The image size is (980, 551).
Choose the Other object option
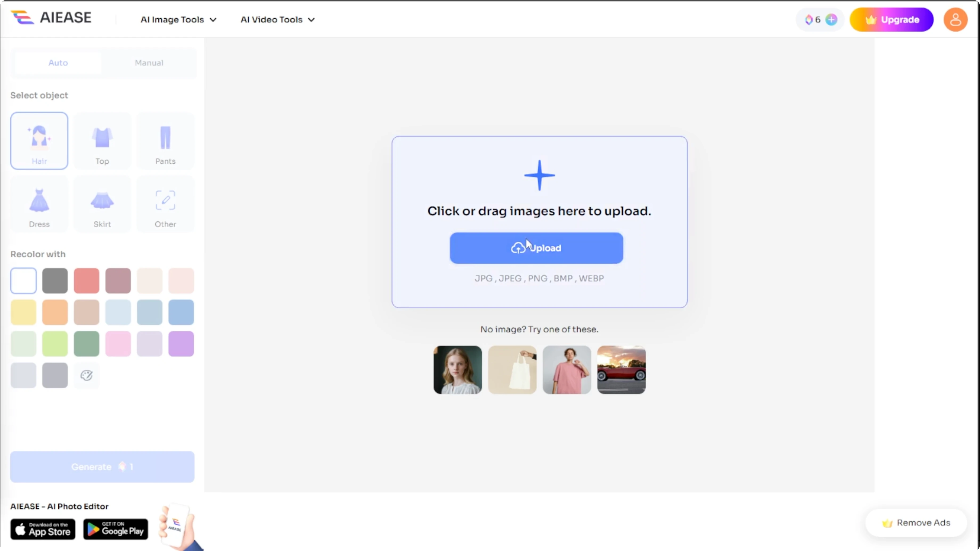pyautogui.click(x=165, y=204)
